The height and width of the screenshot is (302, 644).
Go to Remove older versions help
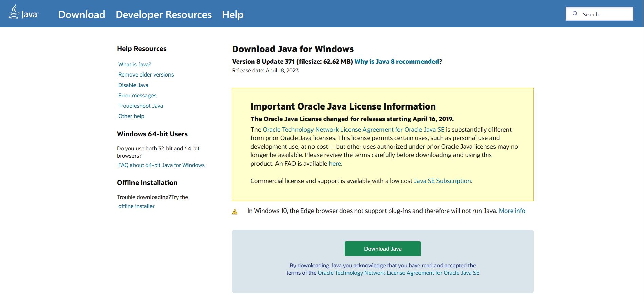[146, 74]
